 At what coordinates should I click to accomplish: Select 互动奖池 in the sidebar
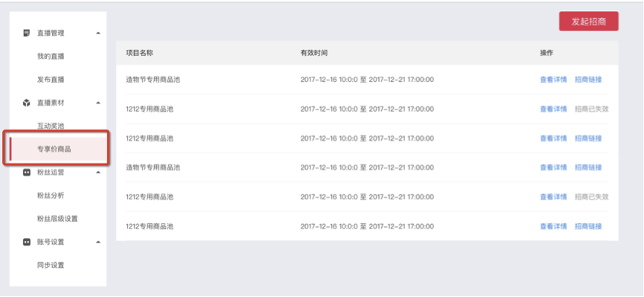(51, 126)
